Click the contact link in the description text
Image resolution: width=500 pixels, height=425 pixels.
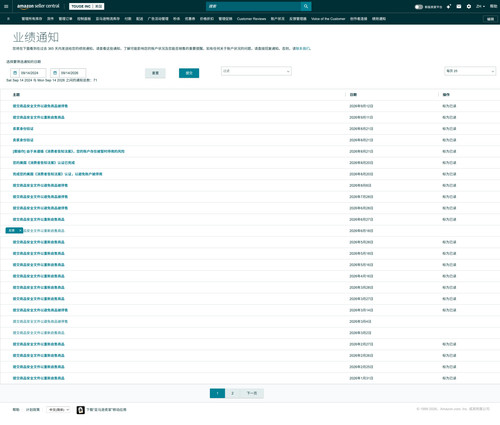pos(302,48)
